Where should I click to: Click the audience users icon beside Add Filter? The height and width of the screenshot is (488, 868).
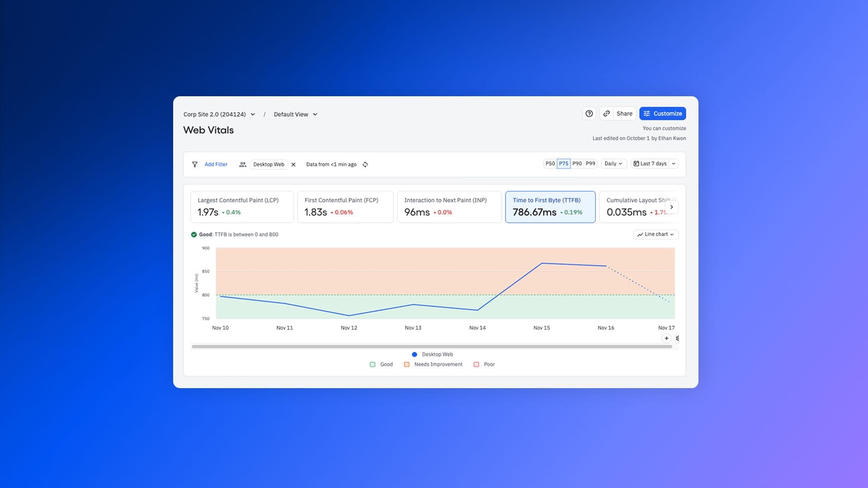point(243,164)
